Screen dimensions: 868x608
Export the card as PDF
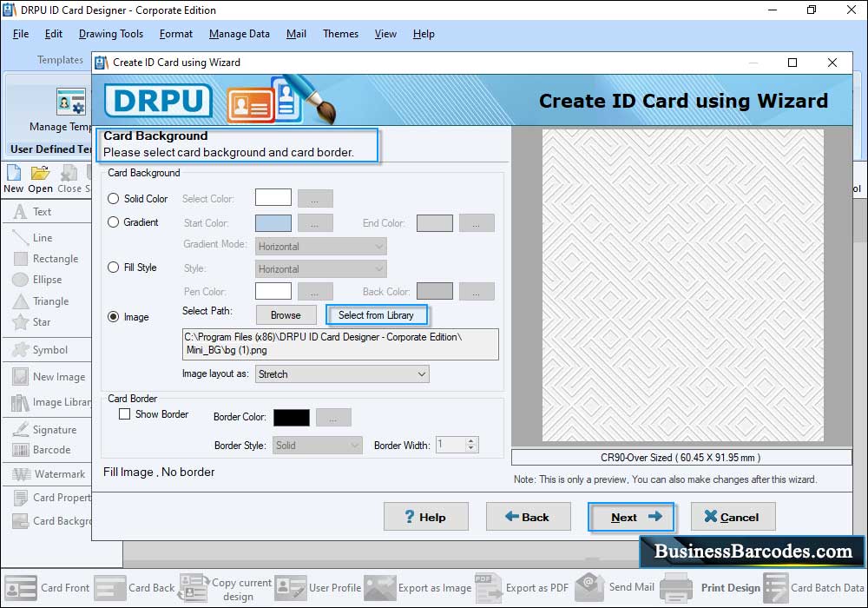click(522, 587)
